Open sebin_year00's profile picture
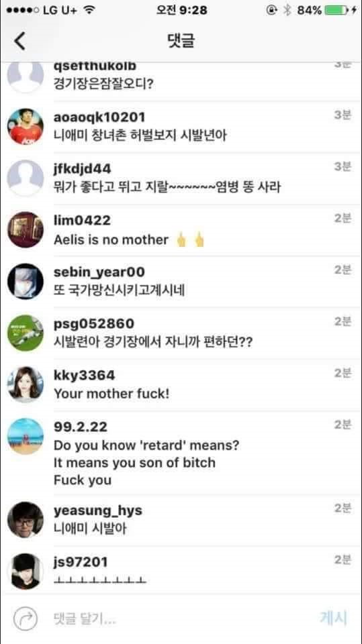Image resolution: width=362 pixels, height=644 pixels. (26, 281)
